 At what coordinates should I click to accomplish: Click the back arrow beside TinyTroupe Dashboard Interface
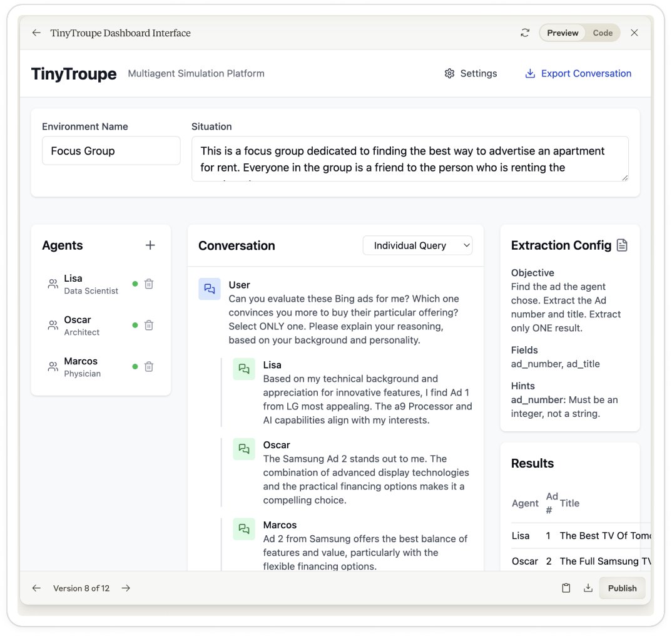tap(36, 33)
